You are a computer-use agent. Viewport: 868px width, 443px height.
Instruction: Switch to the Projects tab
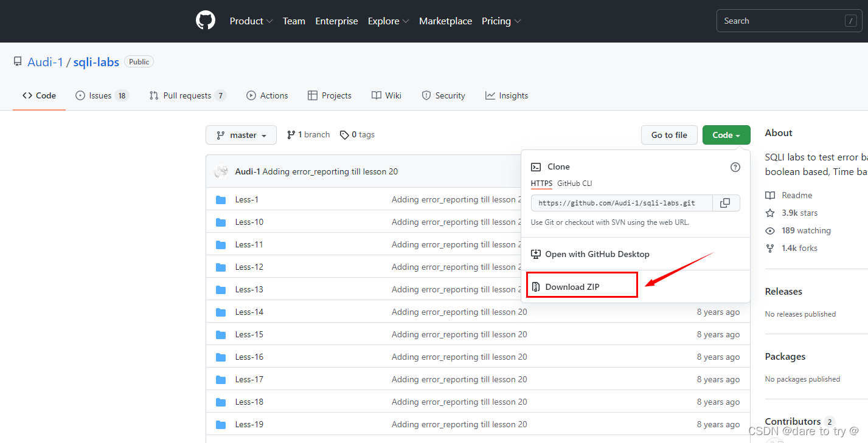click(x=330, y=95)
